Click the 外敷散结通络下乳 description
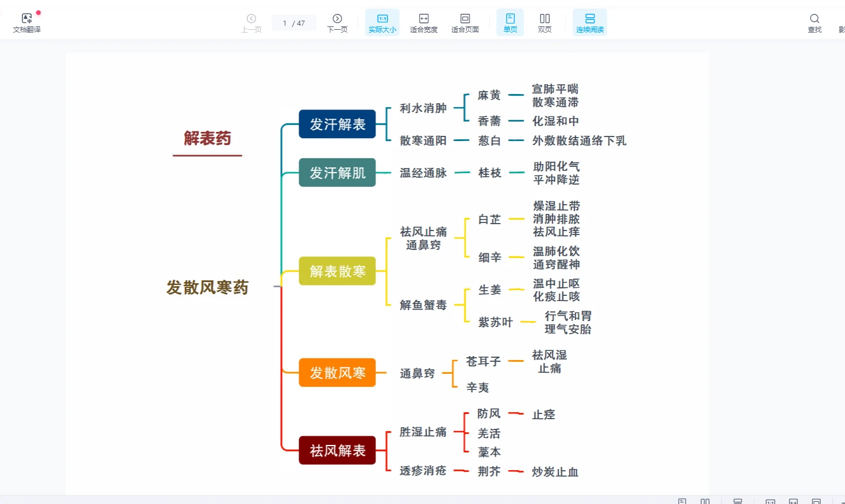 [x=579, y=140]
